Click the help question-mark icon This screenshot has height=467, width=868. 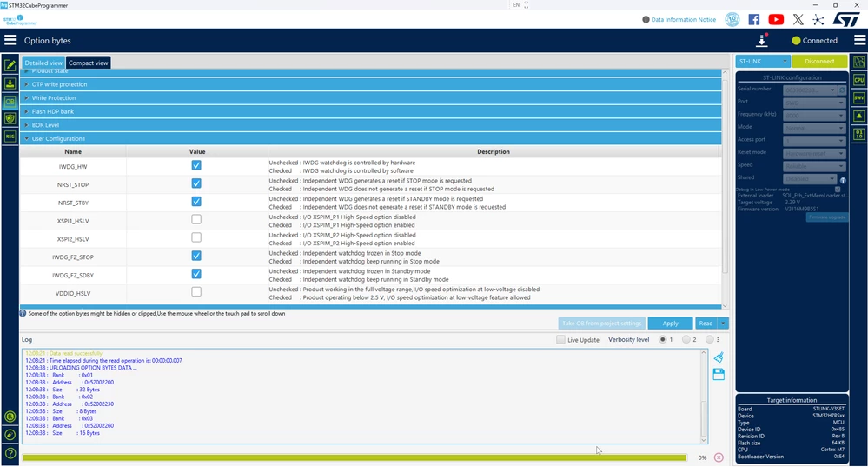pyautogui.click(x=10, y=454)
